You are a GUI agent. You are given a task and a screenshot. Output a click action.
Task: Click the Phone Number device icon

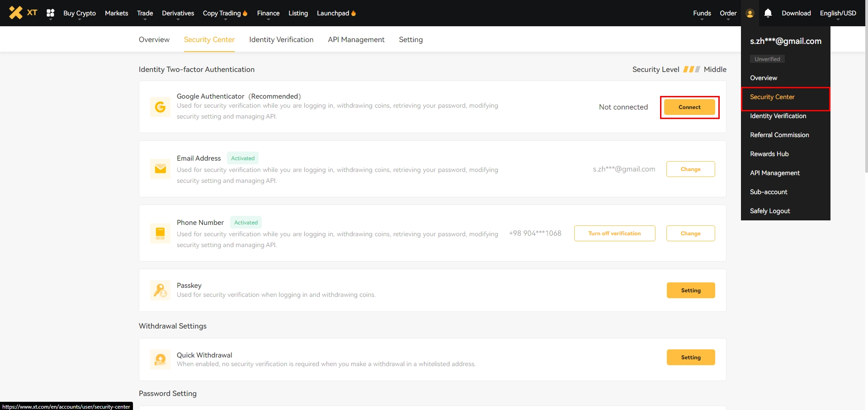click(160, 234)
